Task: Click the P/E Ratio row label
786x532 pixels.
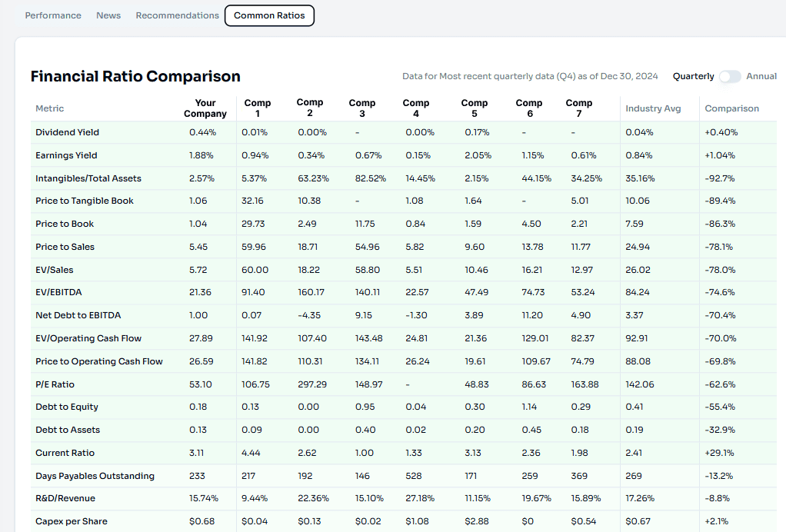Action: click(55, 384)
